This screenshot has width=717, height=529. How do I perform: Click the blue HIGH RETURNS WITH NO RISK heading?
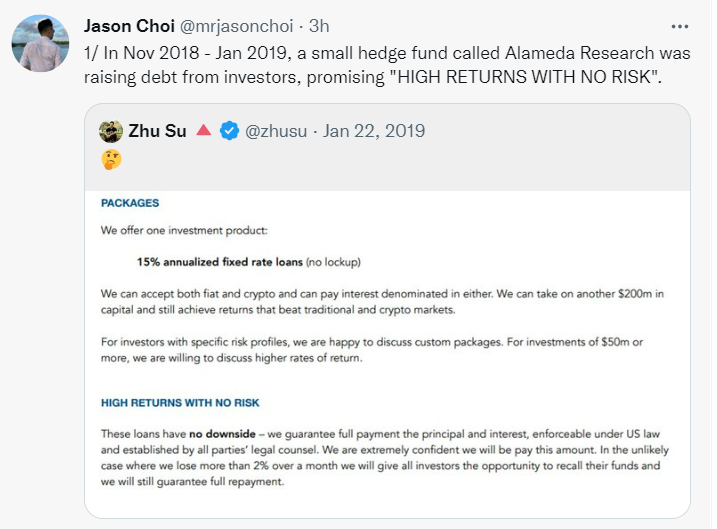180,403
